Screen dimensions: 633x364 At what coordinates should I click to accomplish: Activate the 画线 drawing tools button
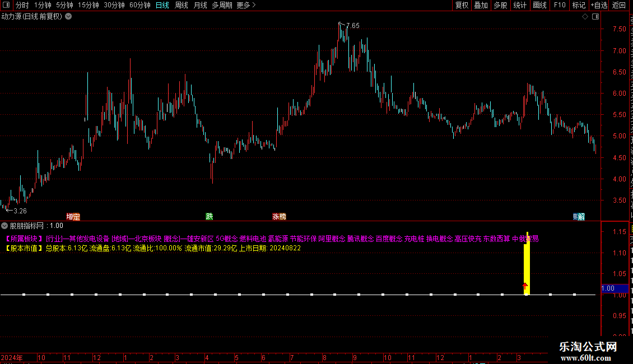[540, 5]
